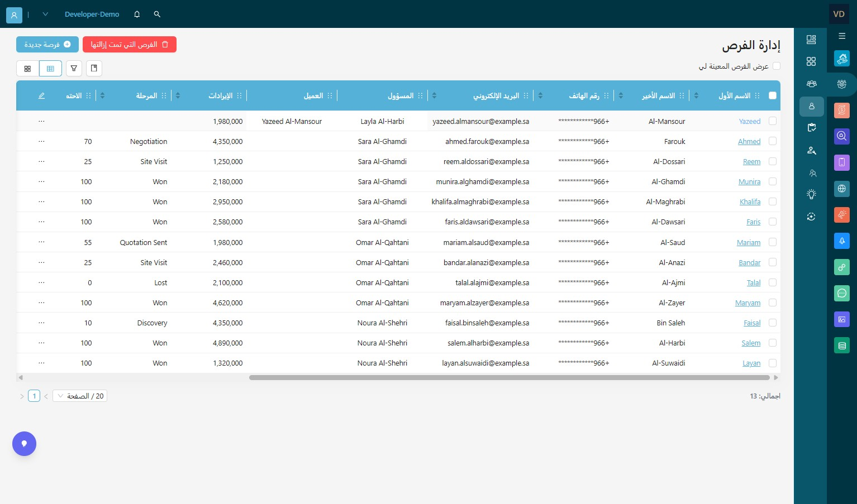This screenshot has width=857, height=504.
Task: Click the horizontal scrollbar of the table
Action: tap(509, 378)
